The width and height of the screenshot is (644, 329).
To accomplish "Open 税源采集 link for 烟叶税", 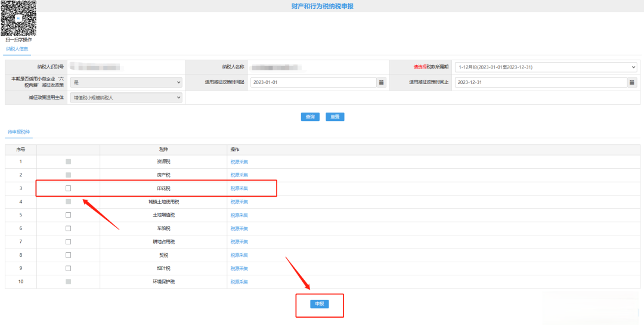I will tap(239, 269).
